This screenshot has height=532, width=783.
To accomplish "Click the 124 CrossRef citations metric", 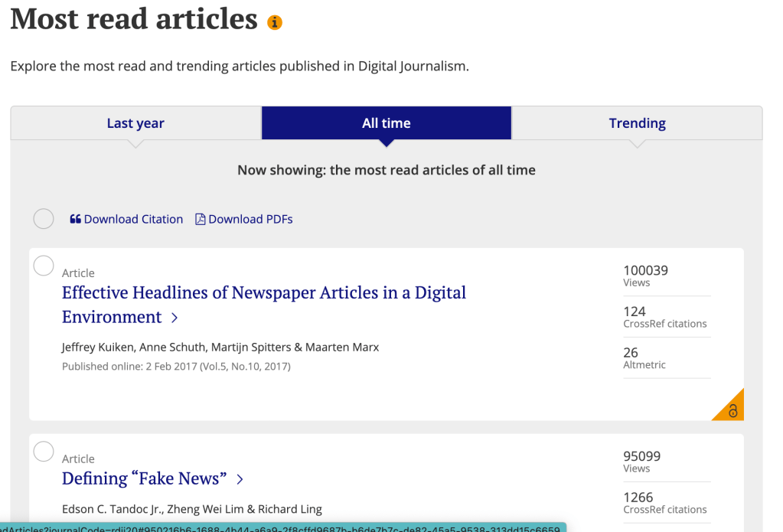I will (664, 317).
